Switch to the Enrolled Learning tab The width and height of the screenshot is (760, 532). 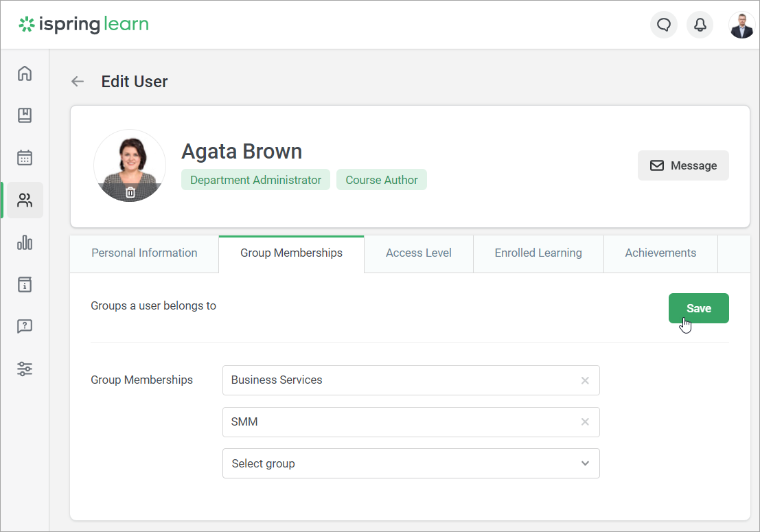pyautogui.click(x=538, y=253)
